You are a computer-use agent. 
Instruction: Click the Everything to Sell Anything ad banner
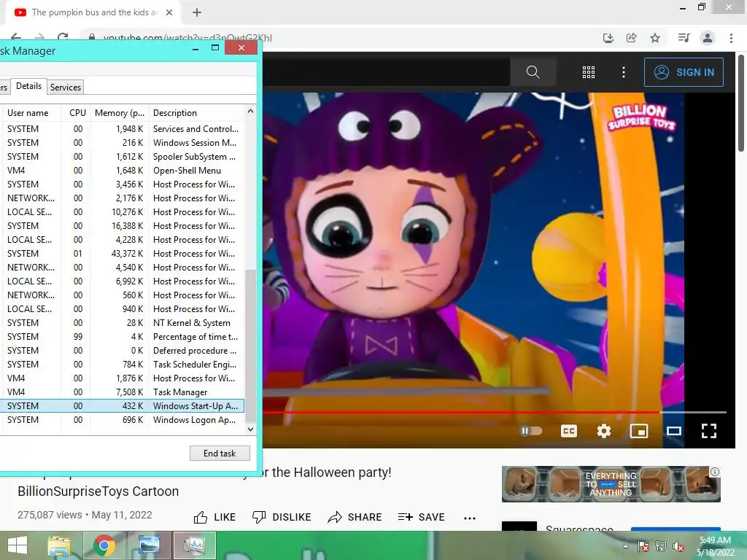[611, 484]
